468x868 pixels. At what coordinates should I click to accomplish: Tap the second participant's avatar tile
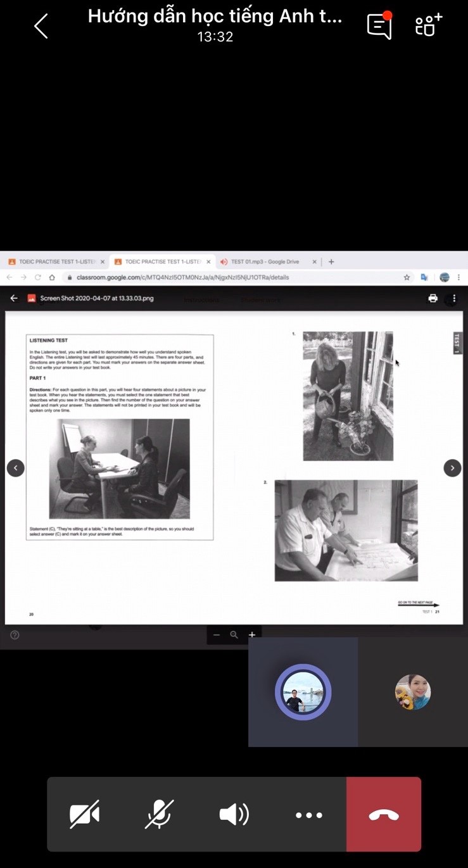click(412, 692)
